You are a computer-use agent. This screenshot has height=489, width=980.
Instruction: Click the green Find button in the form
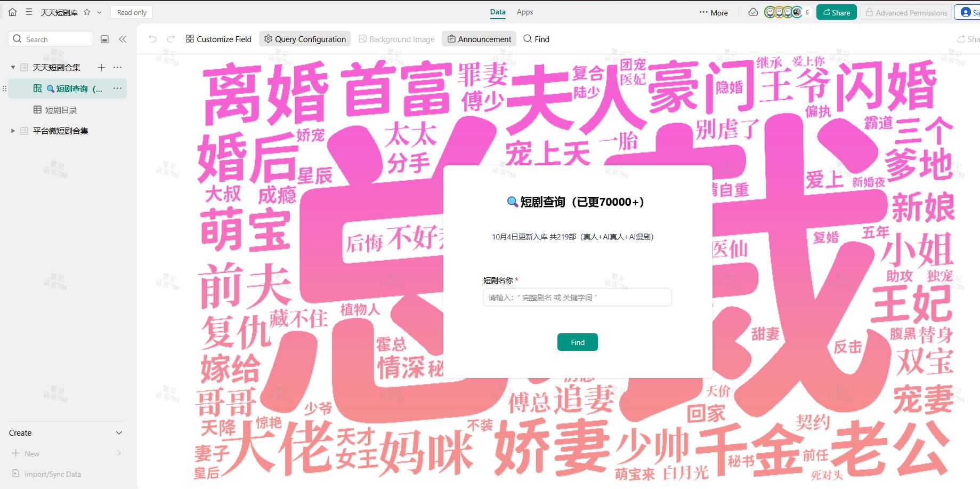tap(578, 342)
